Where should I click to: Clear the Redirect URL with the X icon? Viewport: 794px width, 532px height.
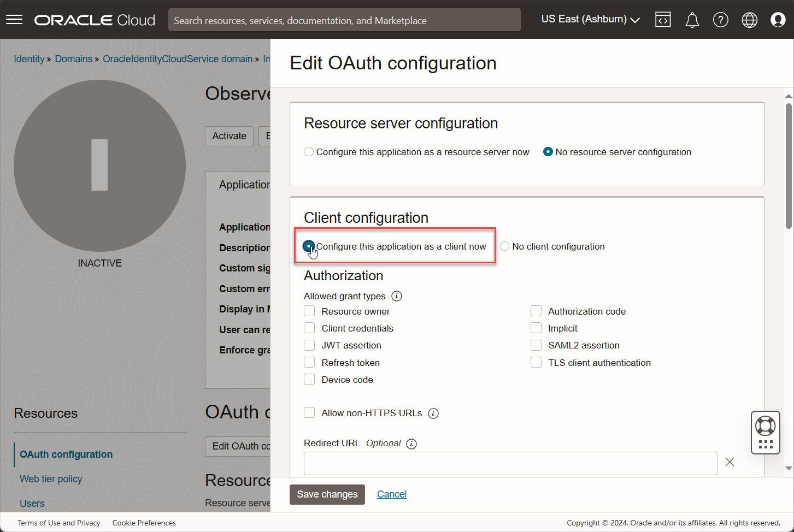point(730,462)
